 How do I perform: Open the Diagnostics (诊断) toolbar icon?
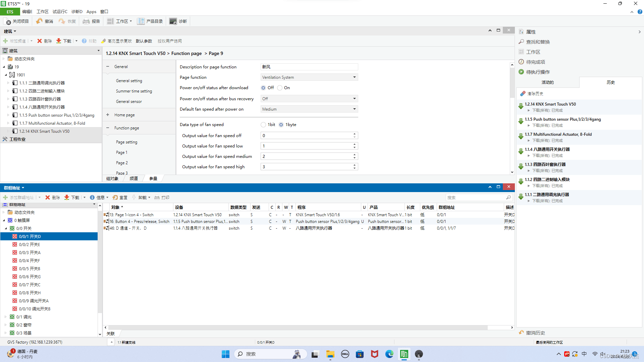[x=173, y=21]
